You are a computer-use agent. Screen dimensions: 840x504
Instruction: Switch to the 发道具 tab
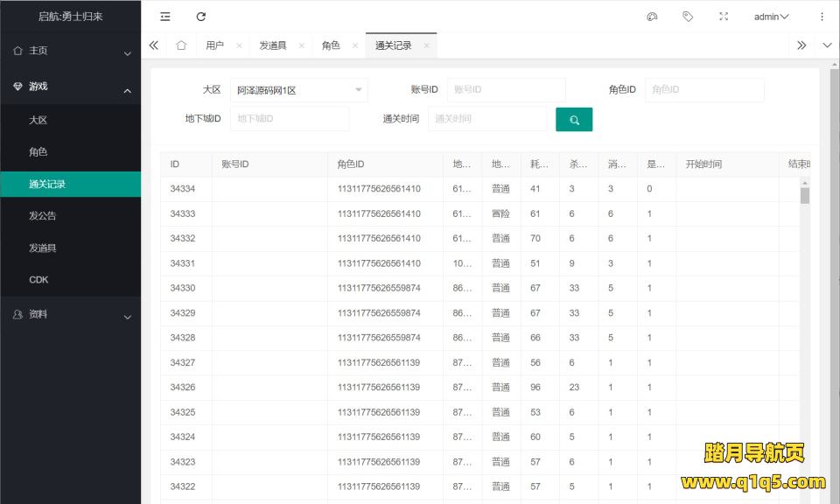click(x=272, y=45)
